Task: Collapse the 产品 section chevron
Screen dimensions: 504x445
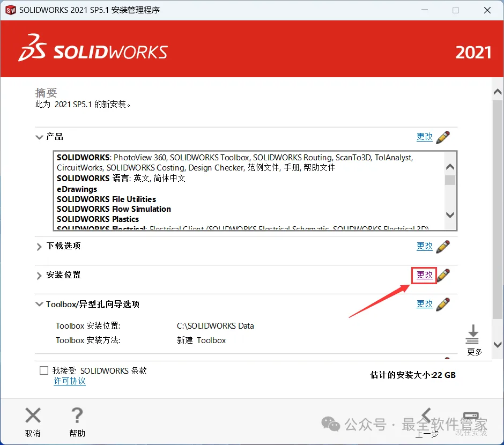Action: click(39, 137)
